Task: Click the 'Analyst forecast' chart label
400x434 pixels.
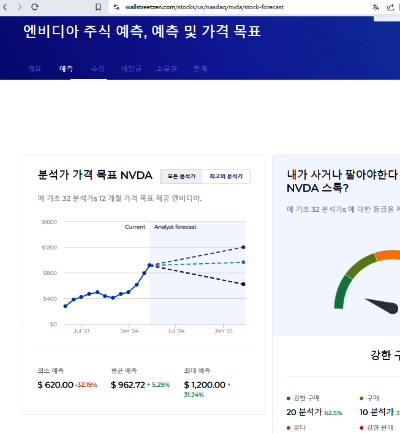Action: pos(175,227)
